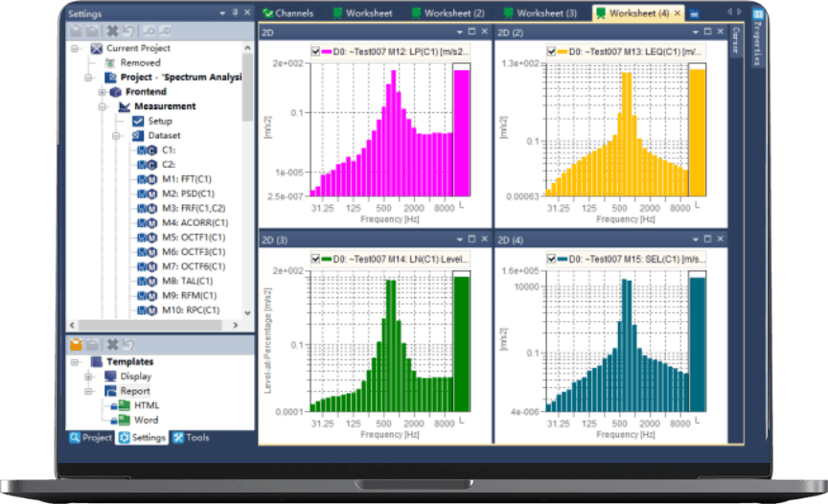Expand the Frontend tree node
Viewport: 828px width, 504px height.
pyautogui.click(x=102, y=92)
